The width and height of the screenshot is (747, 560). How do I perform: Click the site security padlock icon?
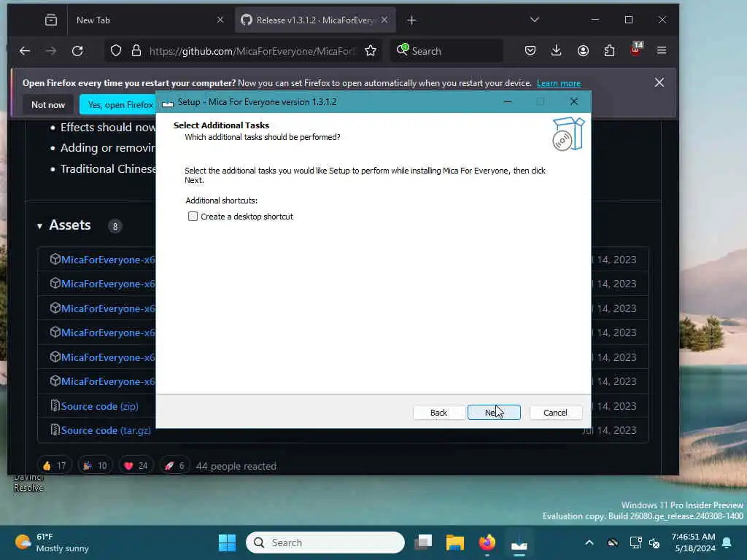pyautogui.click(x=136, y=51)
